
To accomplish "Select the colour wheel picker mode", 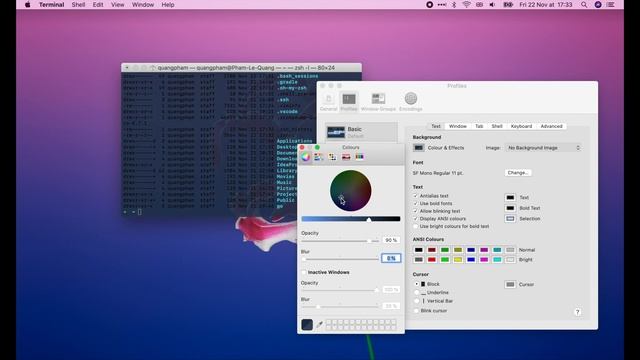I will coord(305,157).
